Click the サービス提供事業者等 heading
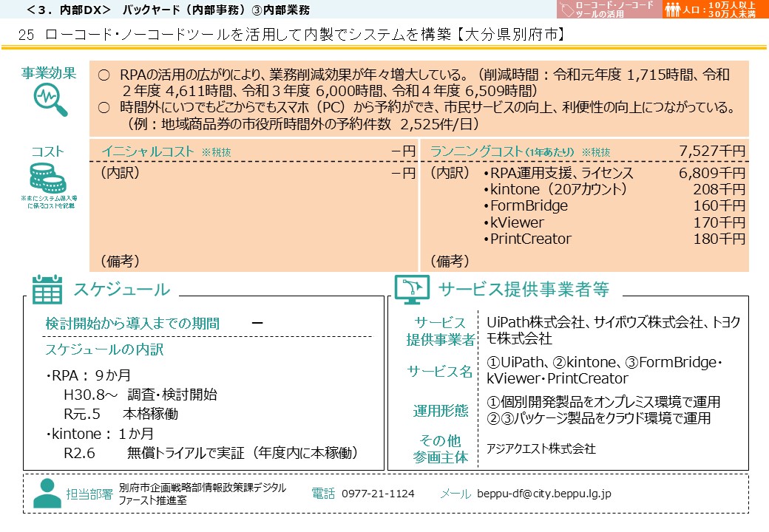 524,289
